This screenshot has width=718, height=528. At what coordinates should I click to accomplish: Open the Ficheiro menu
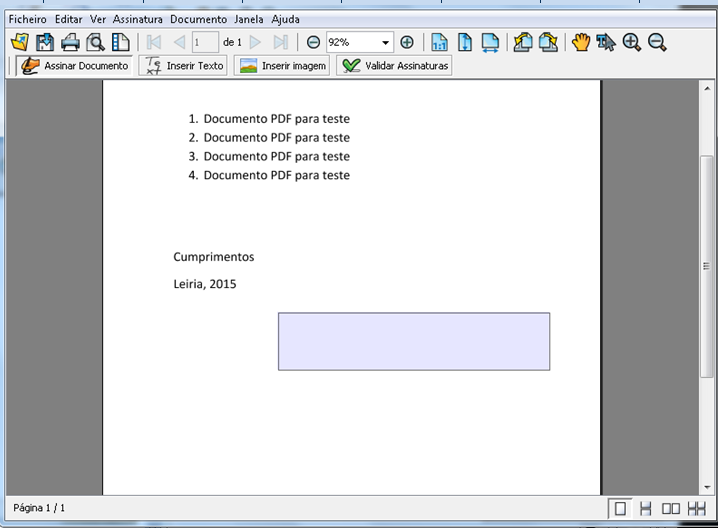pyautogui.click(x=28, y=19)
